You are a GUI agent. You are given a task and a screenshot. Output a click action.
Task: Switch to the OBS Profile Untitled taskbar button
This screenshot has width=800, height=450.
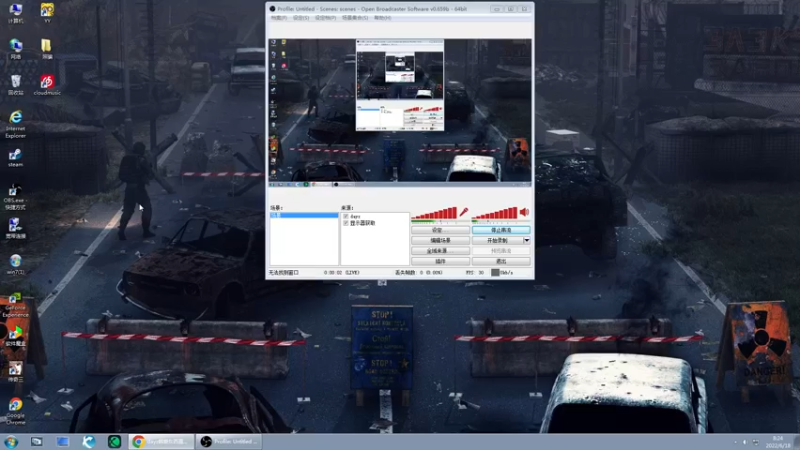229,442
